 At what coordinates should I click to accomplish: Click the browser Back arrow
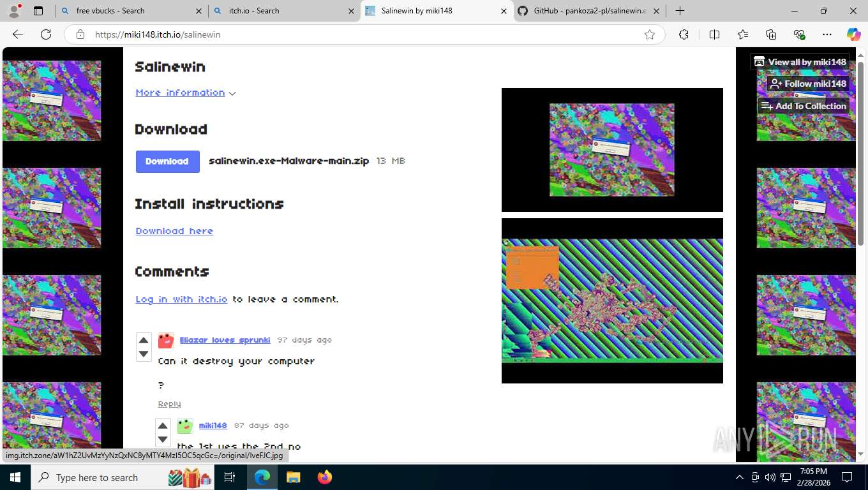click(18, 34)
